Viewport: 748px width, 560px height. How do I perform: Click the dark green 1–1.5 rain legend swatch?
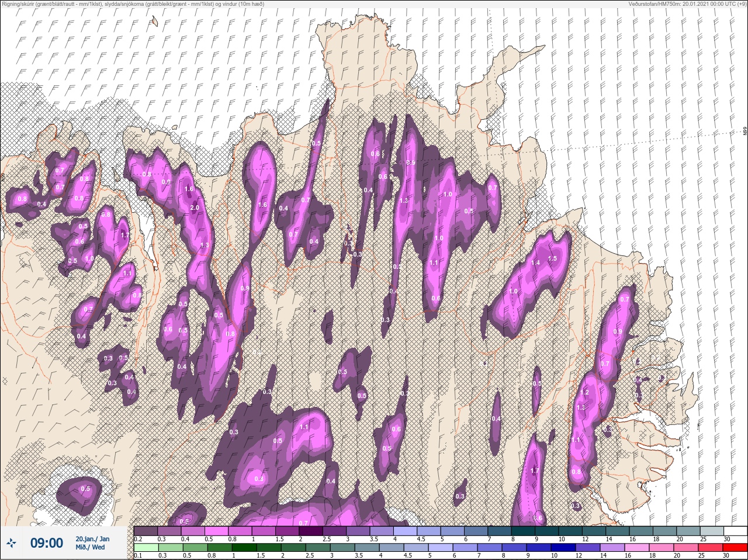click(x=245, y=548)
